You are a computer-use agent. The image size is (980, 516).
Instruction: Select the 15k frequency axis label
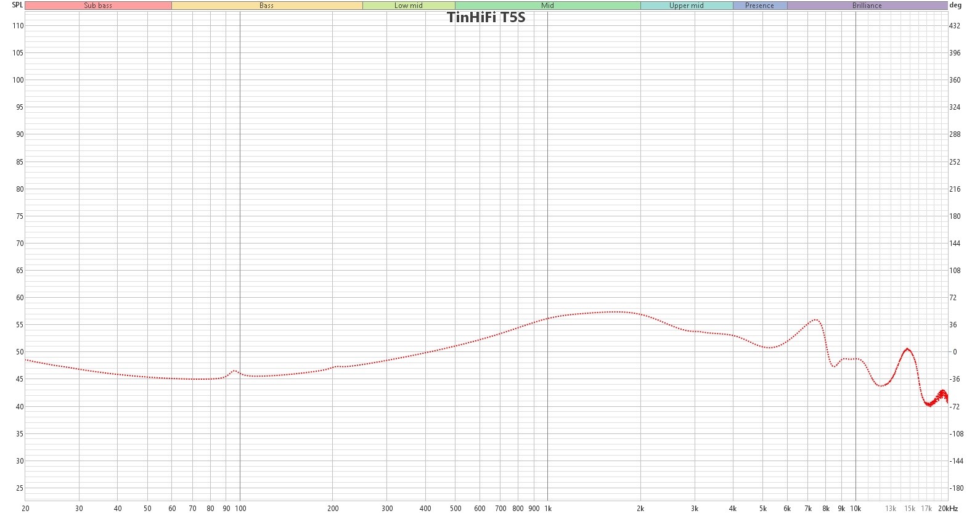(910, 509)
